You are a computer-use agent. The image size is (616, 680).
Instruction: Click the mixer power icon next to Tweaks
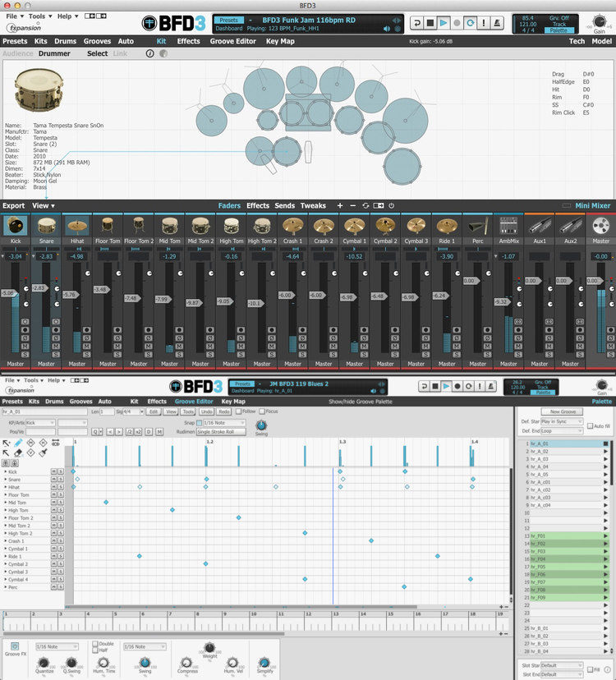pyautogui.click(x=391, y=205)
